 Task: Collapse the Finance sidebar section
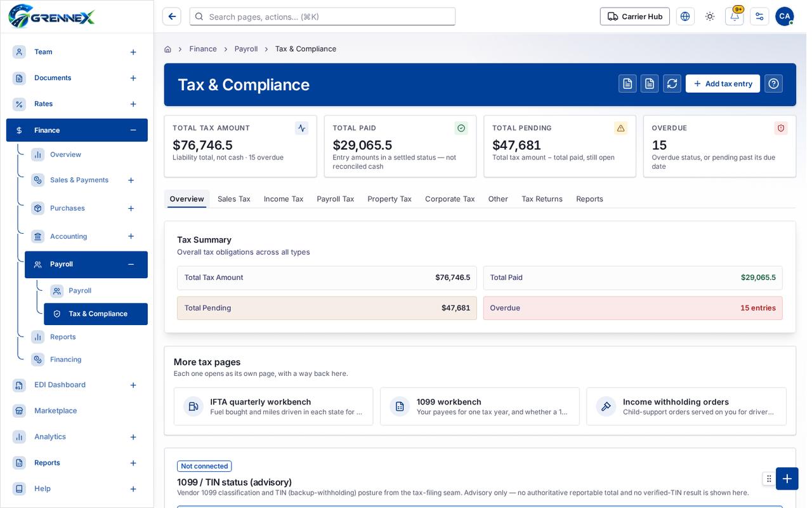pyautogui.click(x=133, y=130)
